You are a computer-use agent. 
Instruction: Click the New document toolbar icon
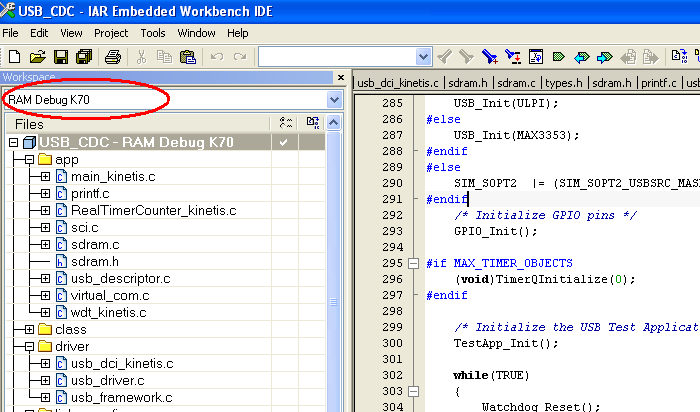point(14,57)
